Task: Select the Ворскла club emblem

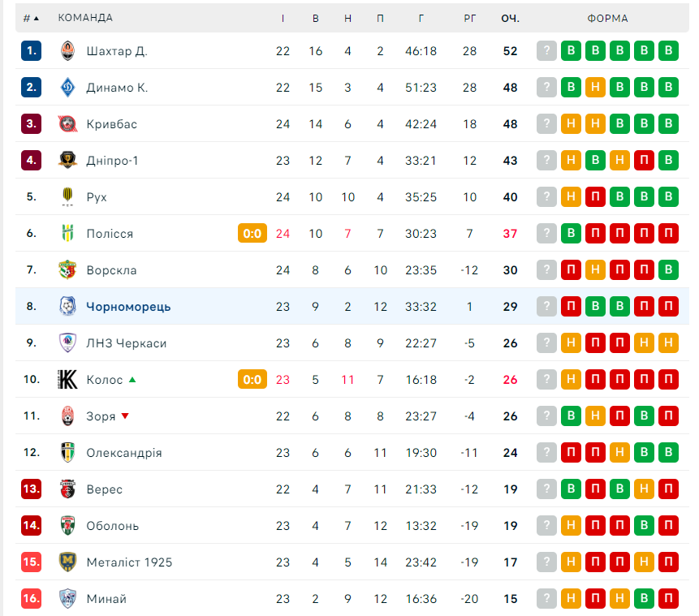Action: (x=67, y=269)
